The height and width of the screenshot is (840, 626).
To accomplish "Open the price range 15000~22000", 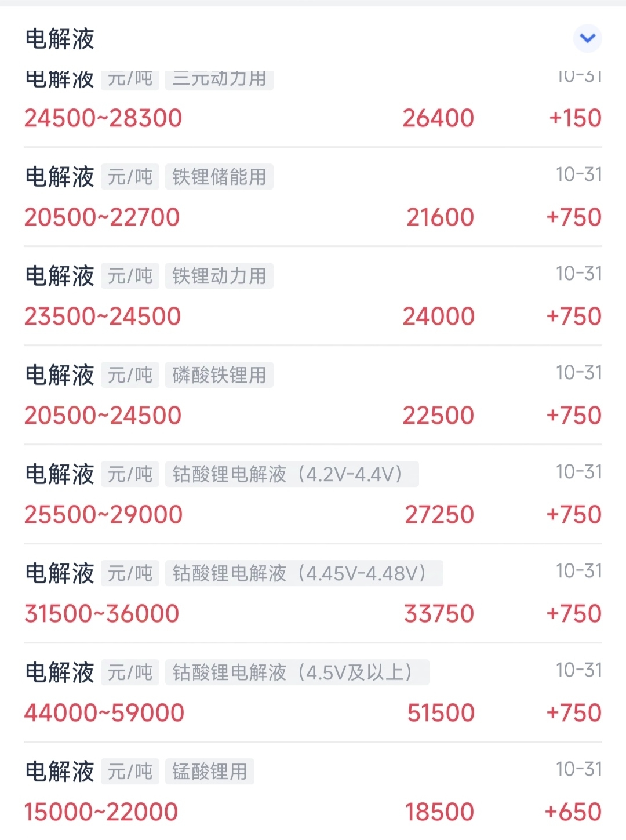I will click(101, 812).
